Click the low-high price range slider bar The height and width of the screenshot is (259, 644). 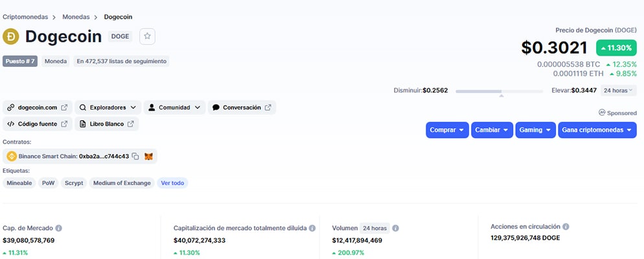500,91
